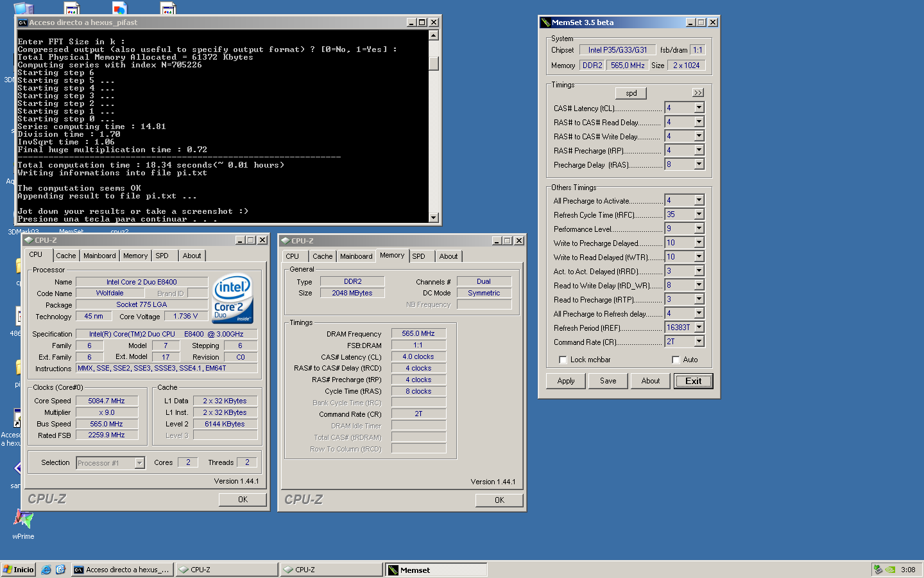Click console scrollbar up arrow

[434, 36]
